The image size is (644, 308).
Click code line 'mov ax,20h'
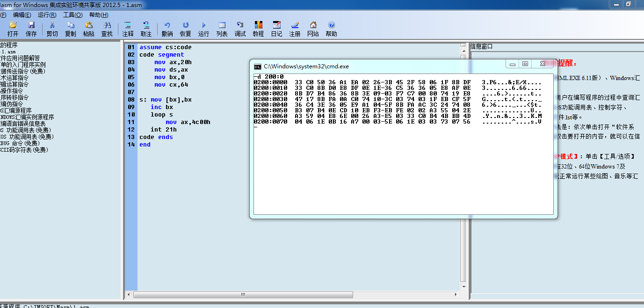pos(173,62)
